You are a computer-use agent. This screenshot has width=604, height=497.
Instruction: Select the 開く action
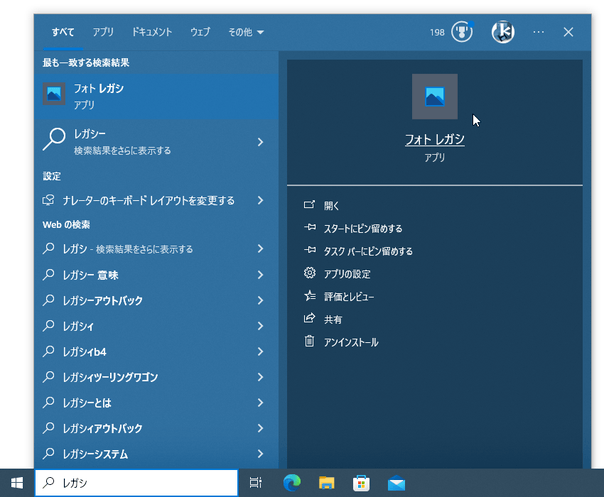pyautogui.click(x=331, y=206)
